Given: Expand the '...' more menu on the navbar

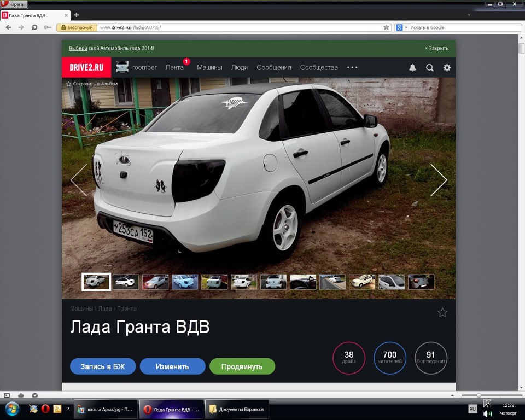Looking at the screenshot, I should tap(352, 67).
